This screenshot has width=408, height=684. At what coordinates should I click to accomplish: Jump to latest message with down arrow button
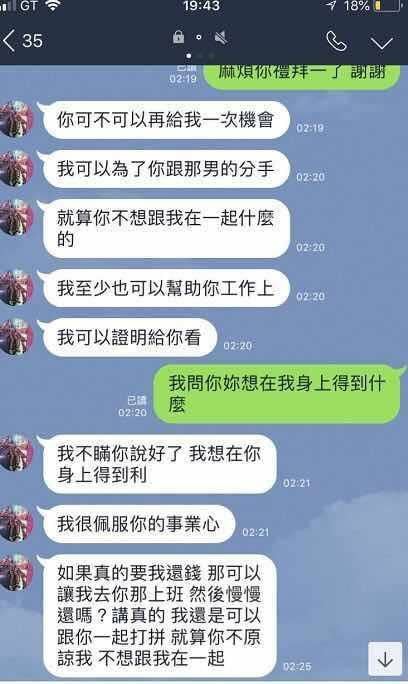(x=385, y=659)
